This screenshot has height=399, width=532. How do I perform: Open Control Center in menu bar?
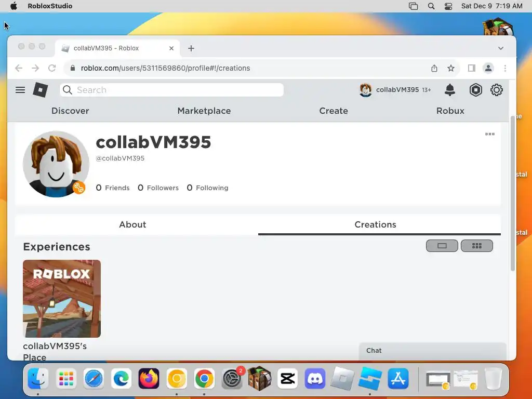pos(448,6)
